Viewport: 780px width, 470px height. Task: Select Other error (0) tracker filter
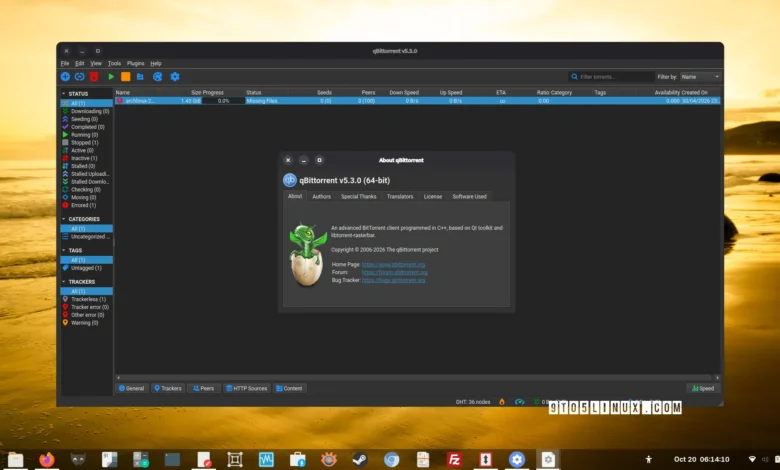point(86,315)
